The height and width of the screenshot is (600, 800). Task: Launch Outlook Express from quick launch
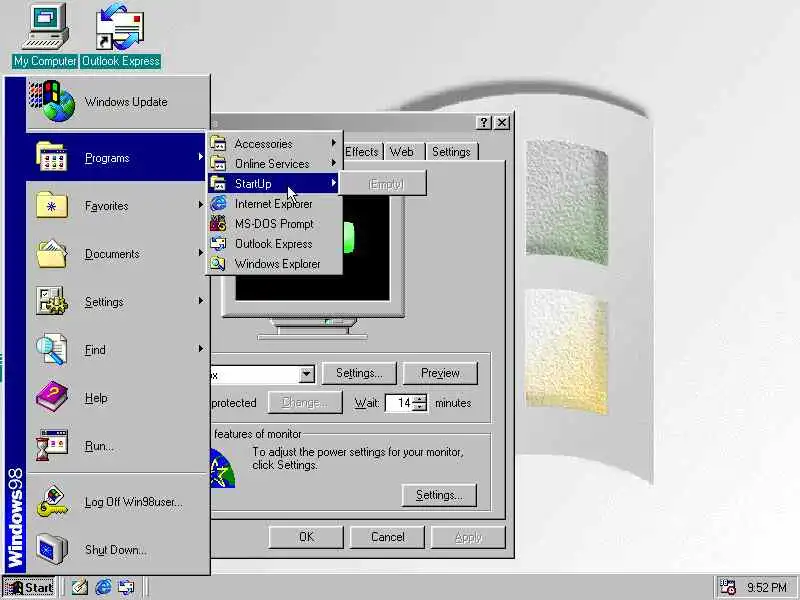(126, 587)
